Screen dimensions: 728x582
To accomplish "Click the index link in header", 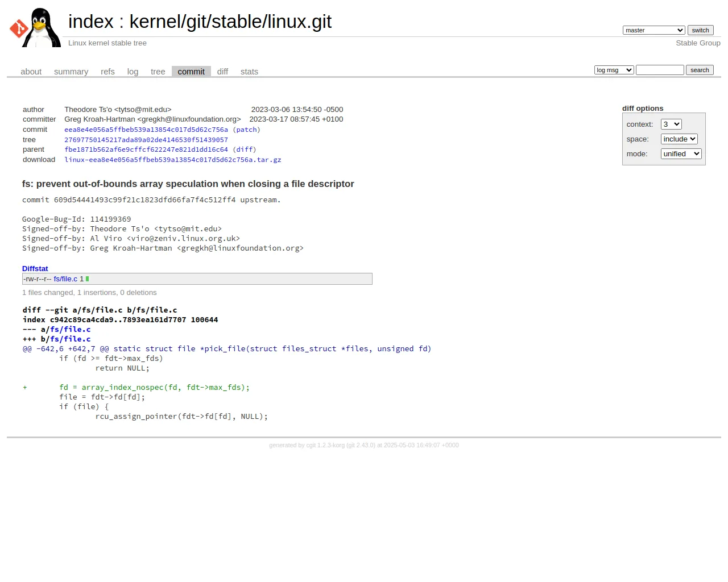I will coord(91,22).
